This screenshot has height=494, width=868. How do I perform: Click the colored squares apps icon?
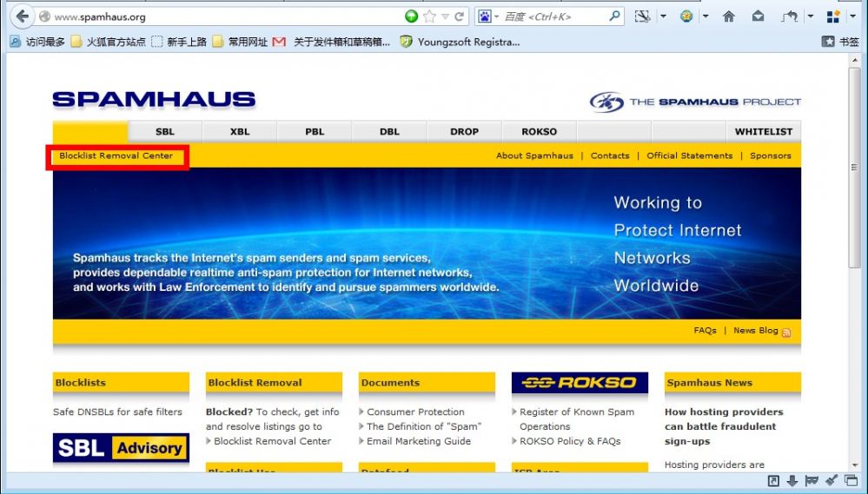(x=833, y=16)
